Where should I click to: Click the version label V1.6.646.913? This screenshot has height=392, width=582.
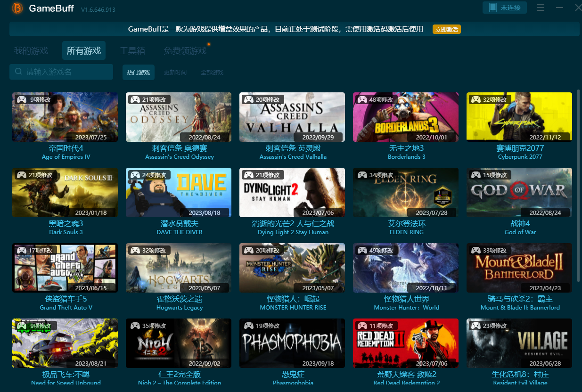(98, 9)
